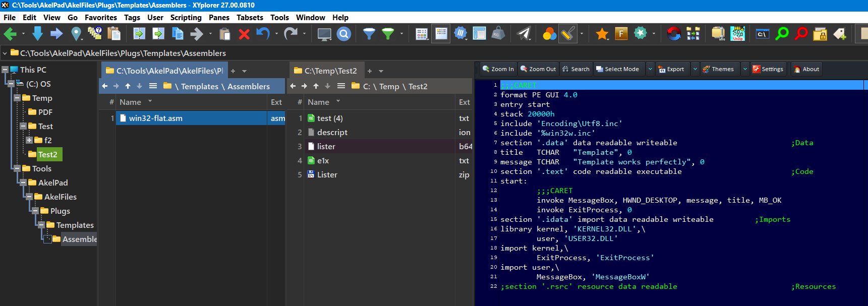Click the views grid icon
The image size is (868, 306).
(x=422, y=34)
